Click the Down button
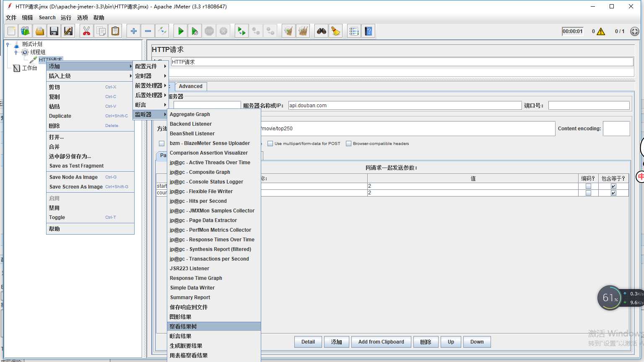The height and width of the screenshot is (362, 644). [477, 342]
